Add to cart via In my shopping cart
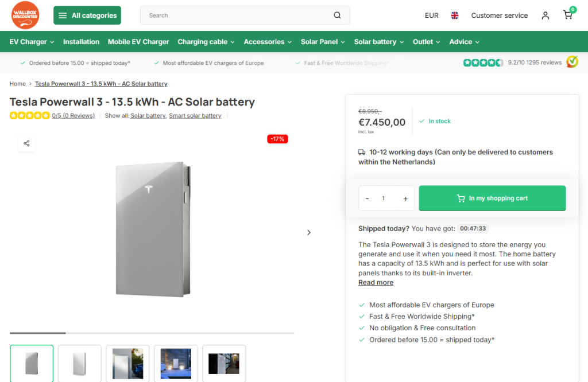 click(492, 198)
